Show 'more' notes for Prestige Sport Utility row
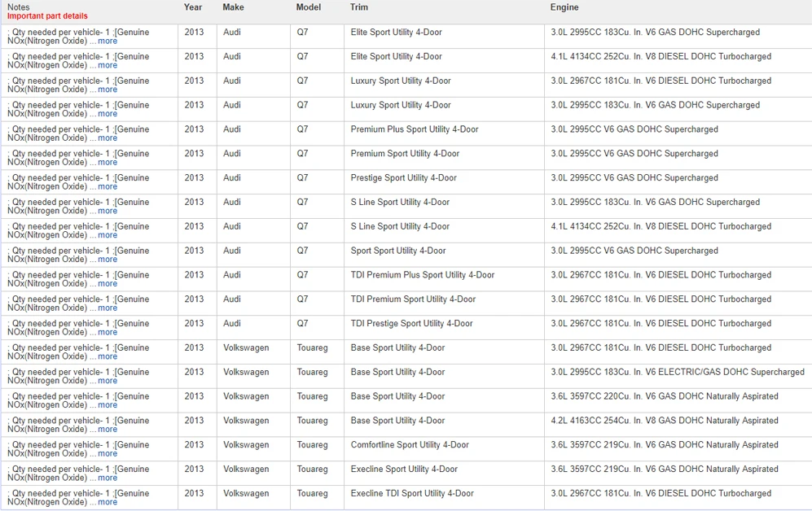 (108, 186)
